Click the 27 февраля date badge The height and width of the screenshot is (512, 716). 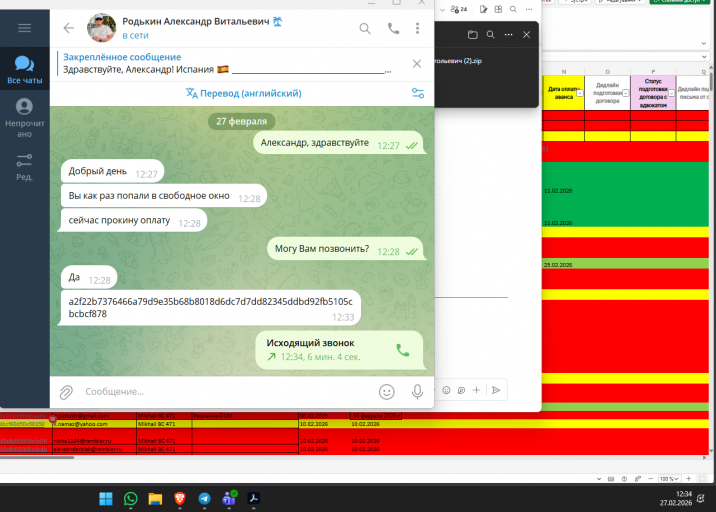(x=242, y=121)
